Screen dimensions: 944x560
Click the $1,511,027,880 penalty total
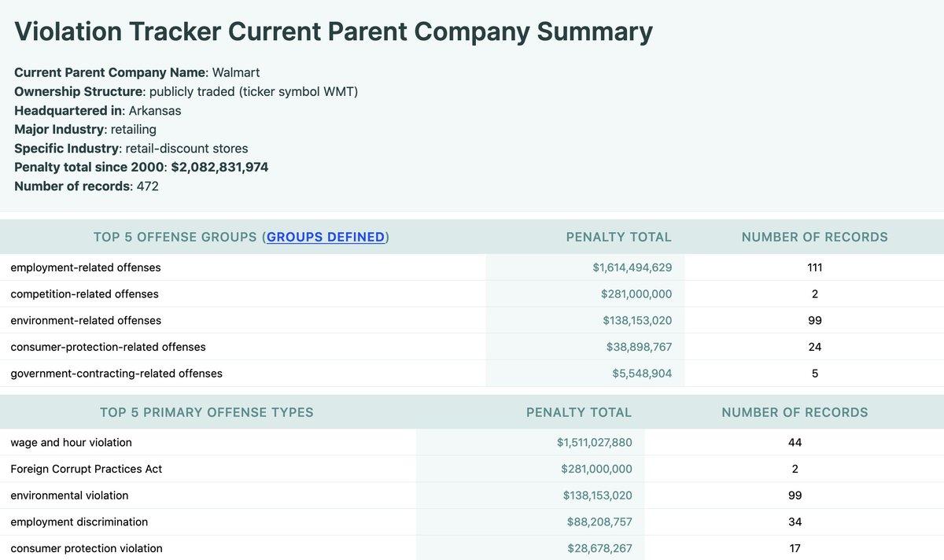pos(594,442)
